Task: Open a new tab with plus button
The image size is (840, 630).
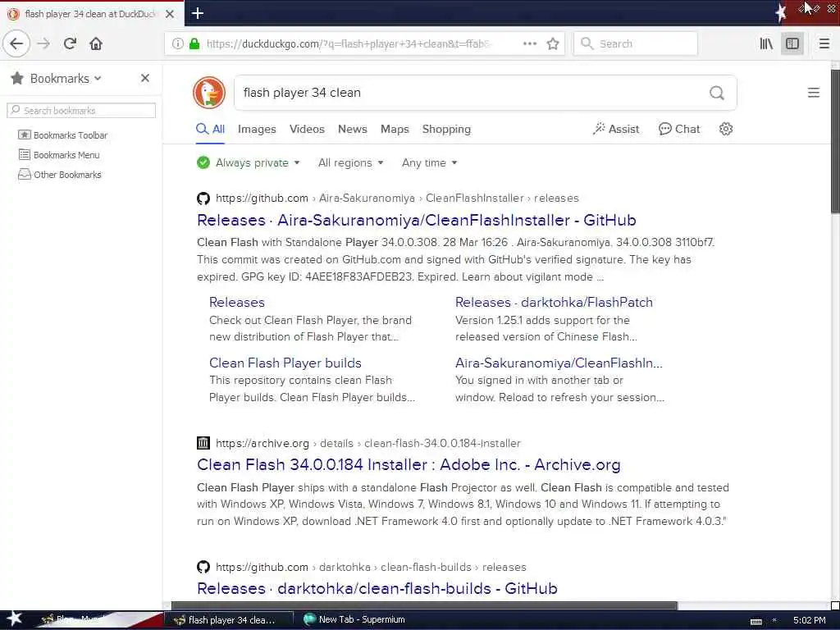Action: point(197,13)
